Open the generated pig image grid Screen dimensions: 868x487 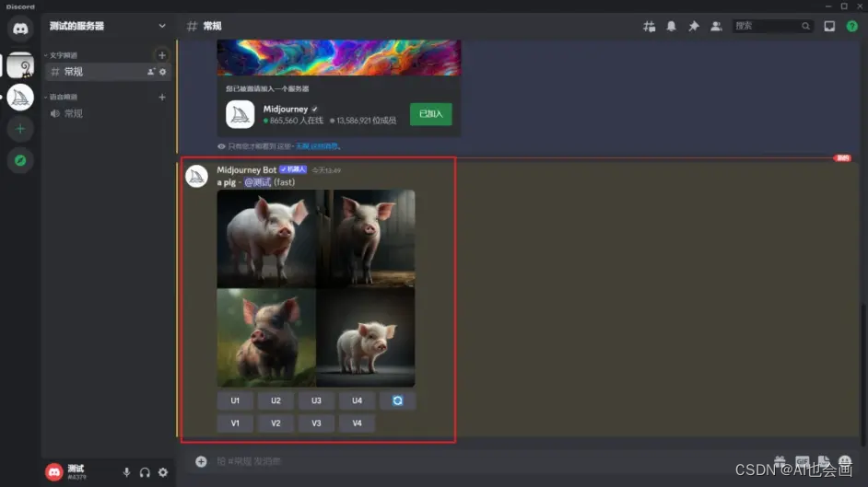(315, 288)
